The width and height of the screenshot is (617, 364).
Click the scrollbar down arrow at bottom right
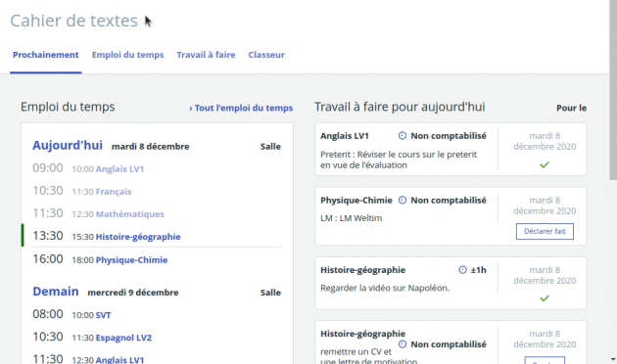(x=613, y=359)
